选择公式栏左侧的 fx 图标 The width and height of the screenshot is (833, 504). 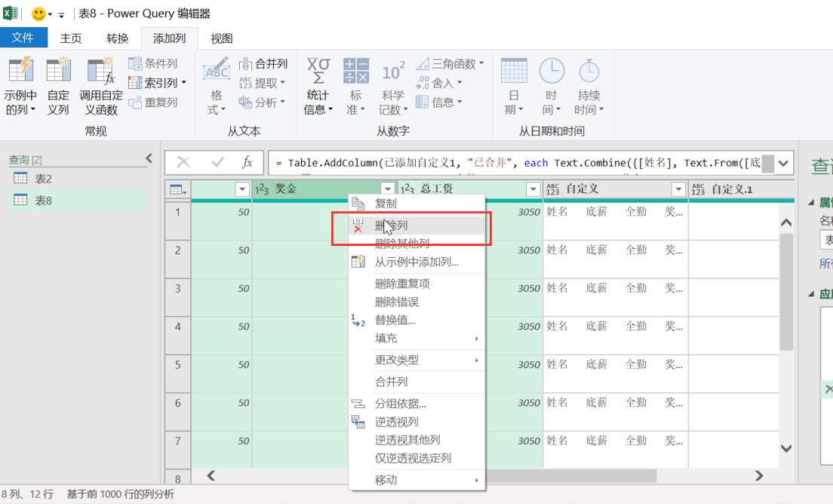(x=247, y=162)
